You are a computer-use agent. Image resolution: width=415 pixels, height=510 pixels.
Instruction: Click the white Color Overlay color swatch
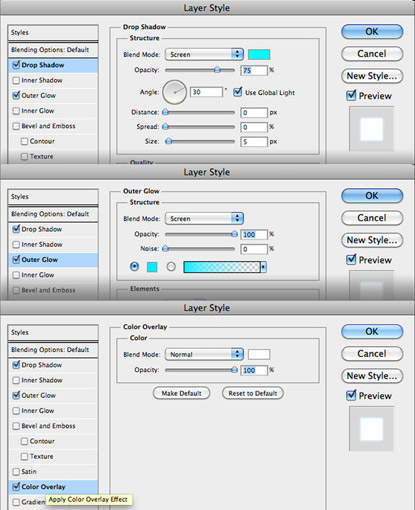[x=259, y=354]
